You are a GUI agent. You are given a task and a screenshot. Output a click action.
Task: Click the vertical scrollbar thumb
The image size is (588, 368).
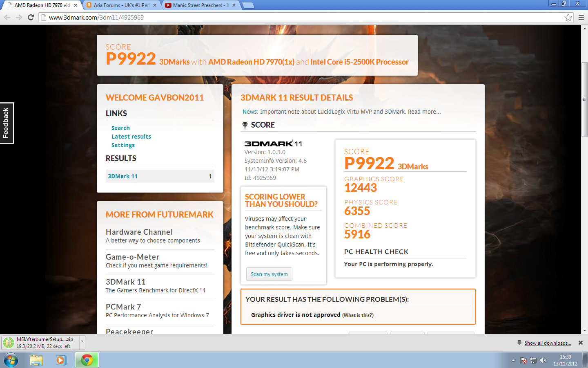[585, 99]
